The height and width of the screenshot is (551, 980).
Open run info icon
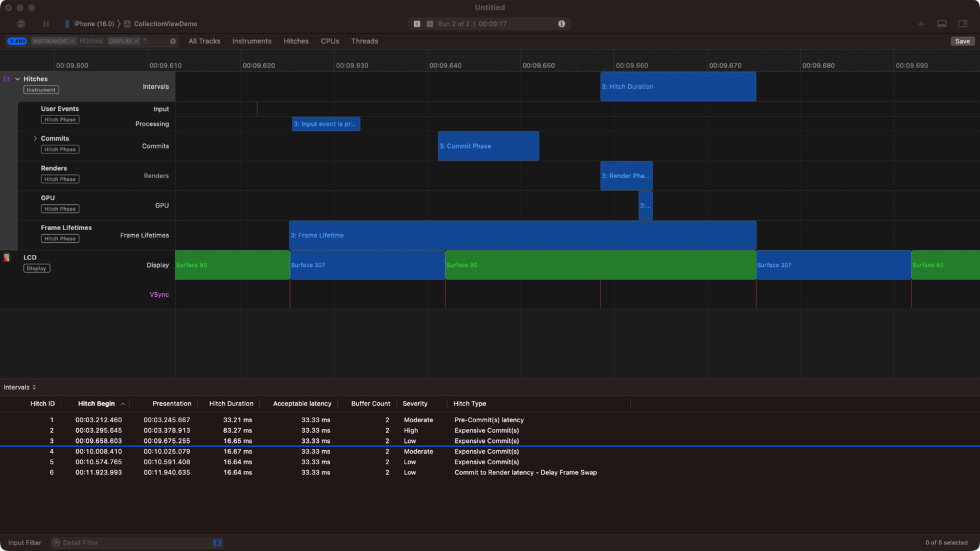561,24
